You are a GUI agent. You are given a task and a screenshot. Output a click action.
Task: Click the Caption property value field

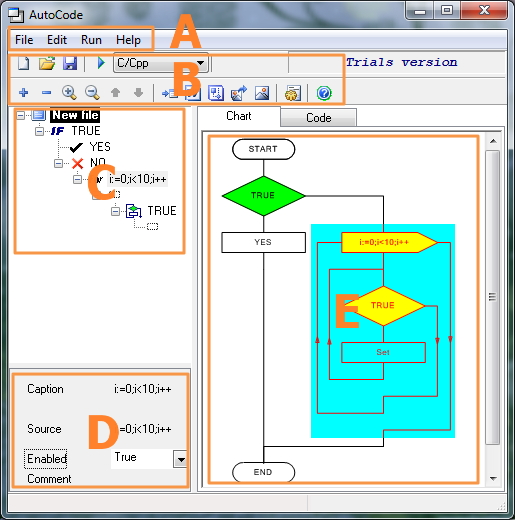(143, 389)
